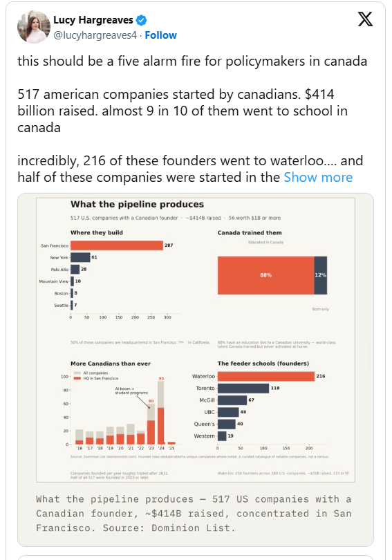Click the HQ in San Francisco legend swatch
The width and height of the screenshot is (392, 560).
coord(77,378)
